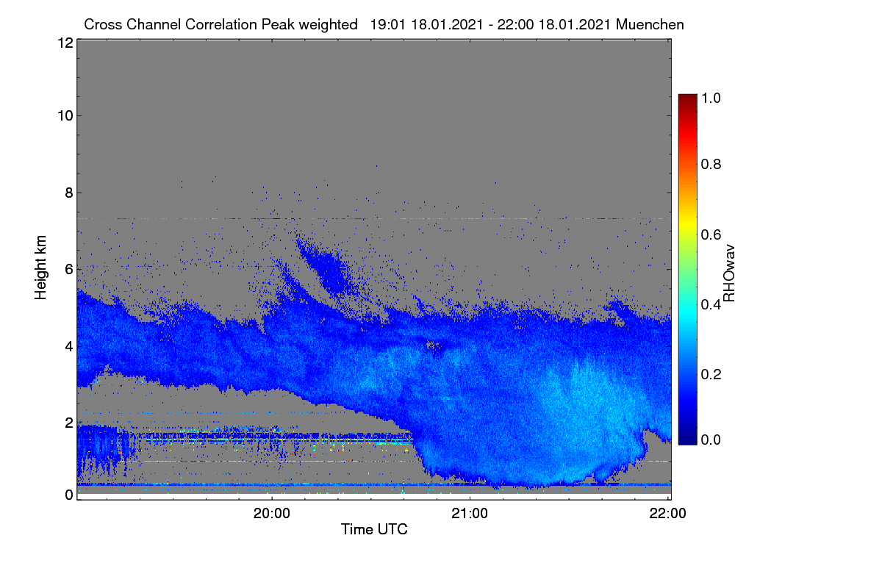Click the 1.0 colorbar tick label
882x588 pixels.
(x=711, y=97)
